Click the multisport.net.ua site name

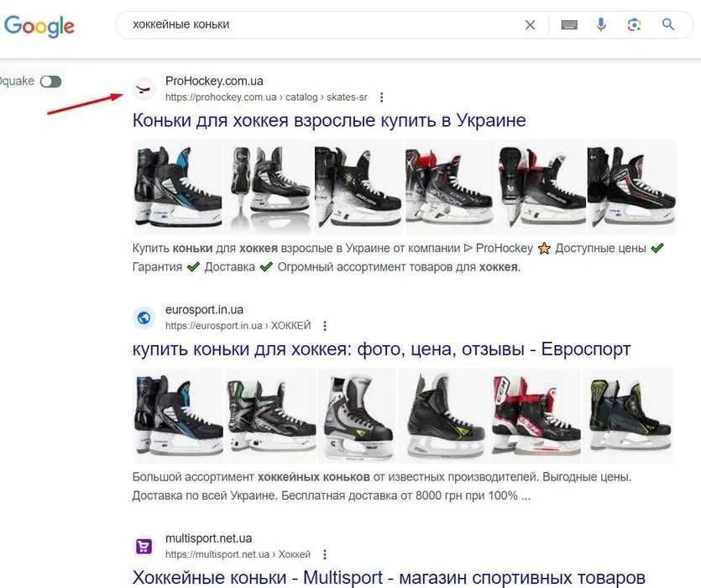coord(209,538)
